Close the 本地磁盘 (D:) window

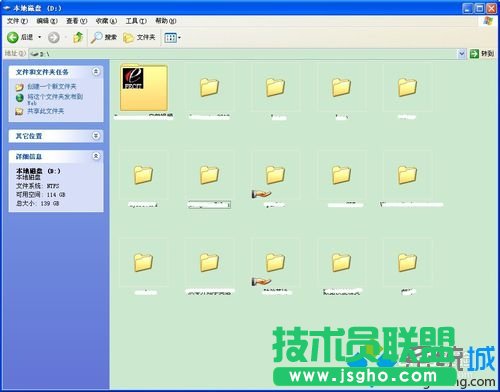click(x=491, y=8)
